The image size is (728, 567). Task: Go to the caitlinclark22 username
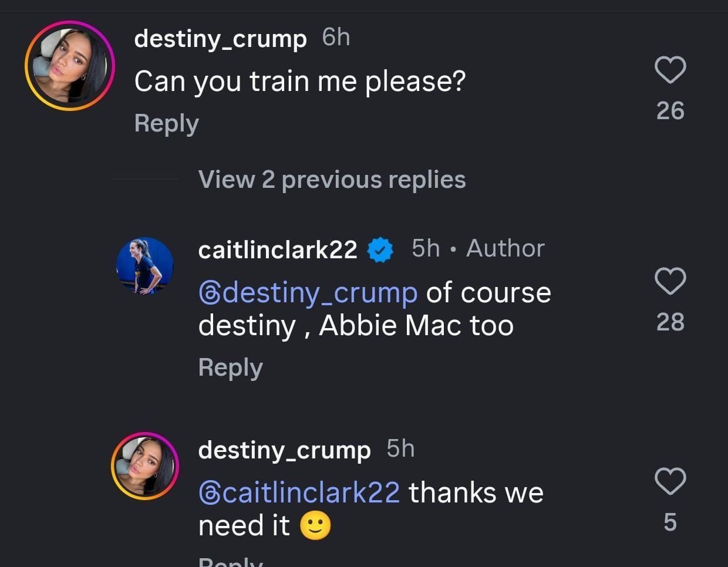coord(278,250)
